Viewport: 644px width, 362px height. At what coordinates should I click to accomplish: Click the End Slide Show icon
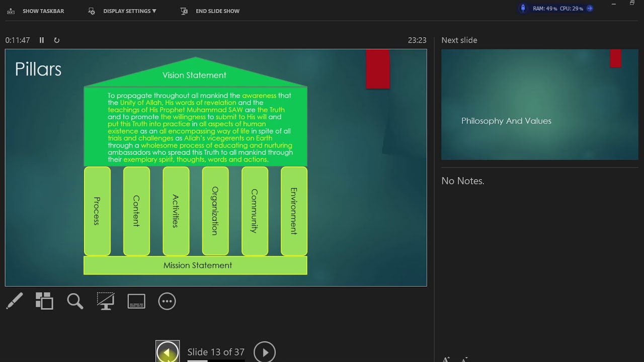(x=184, y=11)
